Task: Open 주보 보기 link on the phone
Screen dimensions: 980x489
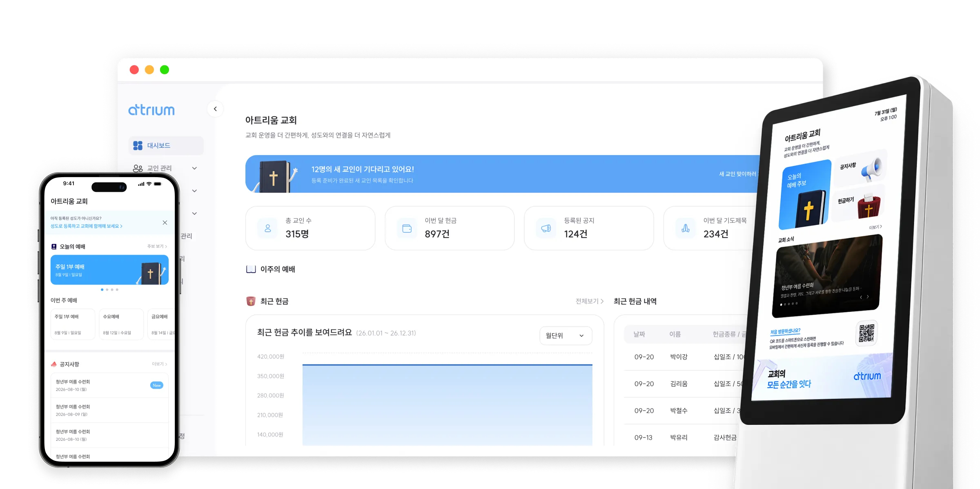Action: [157, 246]
